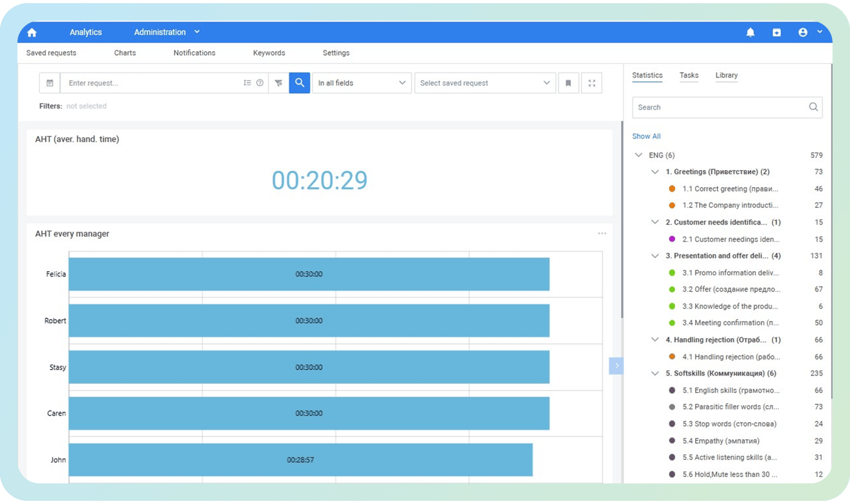Open the Administration menu
This screenshot has width=850, height=504.
(x=160, y=32)
